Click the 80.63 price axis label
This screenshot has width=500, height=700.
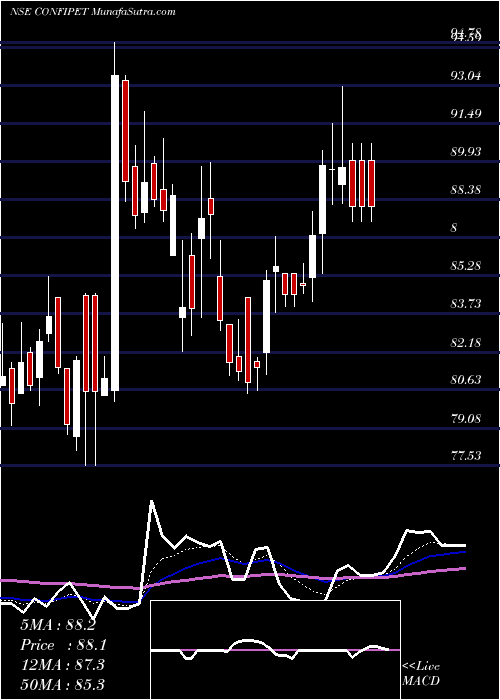[x=466, y=380]
